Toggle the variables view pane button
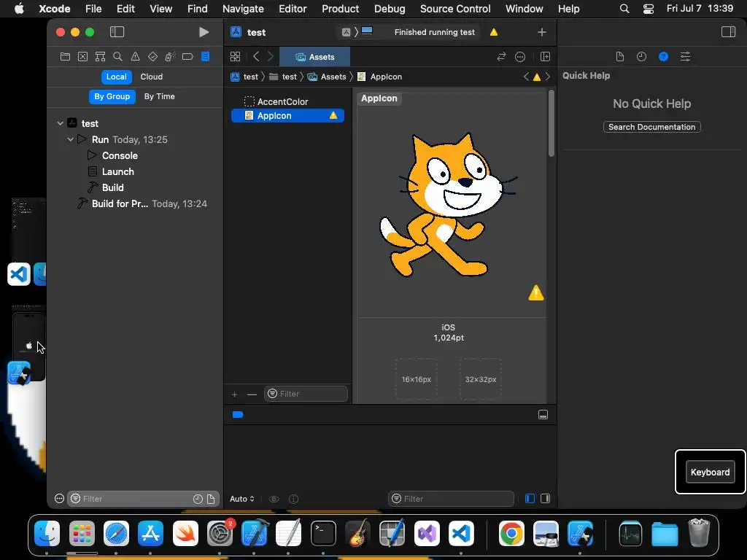This screenshot has height=560, width=747. click(530, 499)
